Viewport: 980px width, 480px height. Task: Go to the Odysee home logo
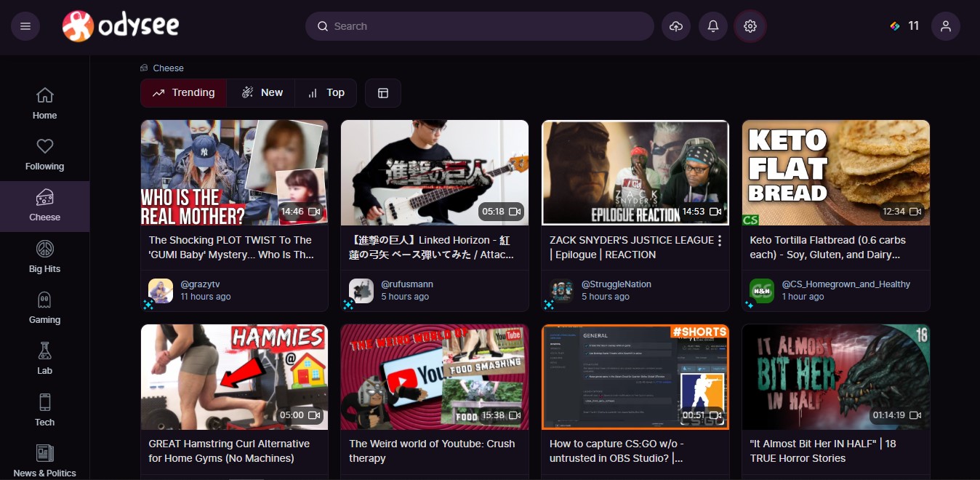pos(121,26)
